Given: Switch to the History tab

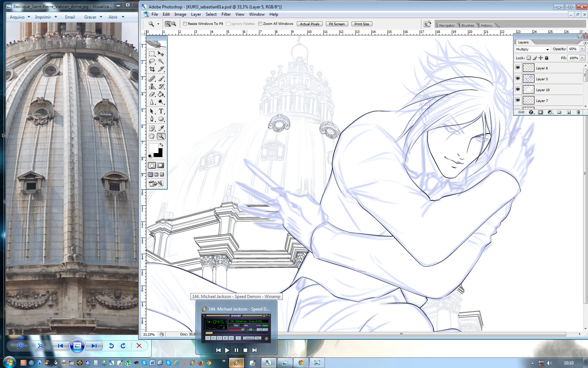Looking at the screenshot, I should tap(486, 25).
